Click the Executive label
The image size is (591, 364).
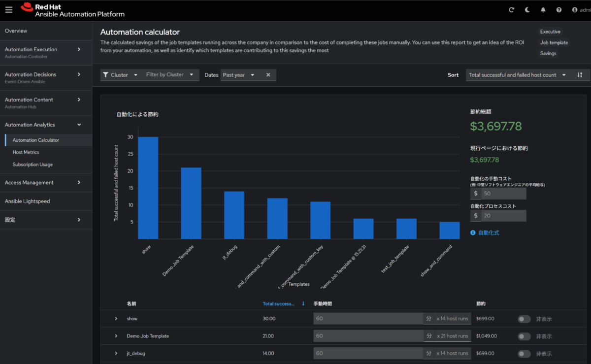coord(550,32)
